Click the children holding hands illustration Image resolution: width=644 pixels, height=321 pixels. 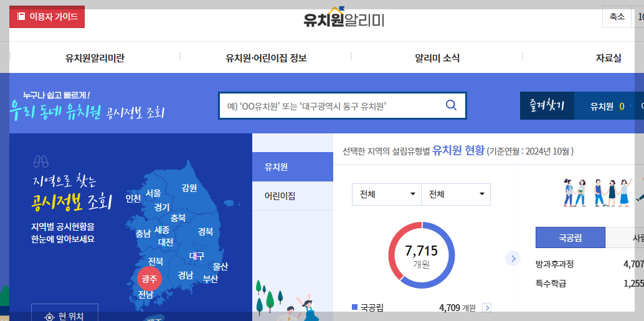(x=597, y=192)
